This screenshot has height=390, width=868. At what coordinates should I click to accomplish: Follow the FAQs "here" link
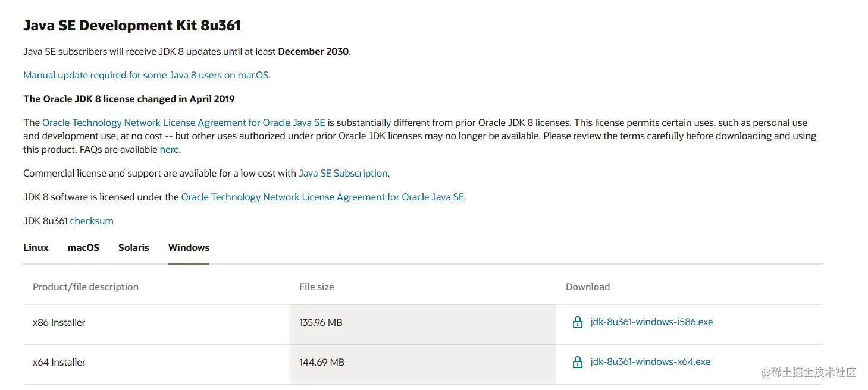[169, 150]
